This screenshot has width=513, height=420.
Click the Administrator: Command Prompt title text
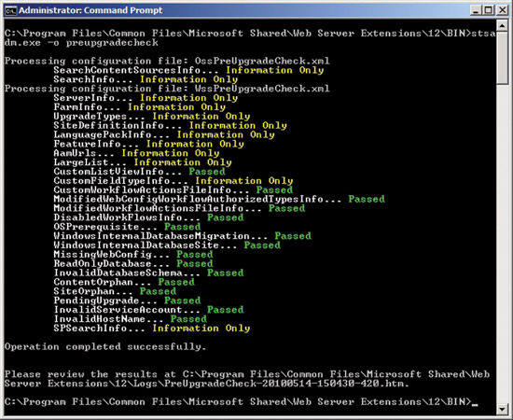[90, 10]
